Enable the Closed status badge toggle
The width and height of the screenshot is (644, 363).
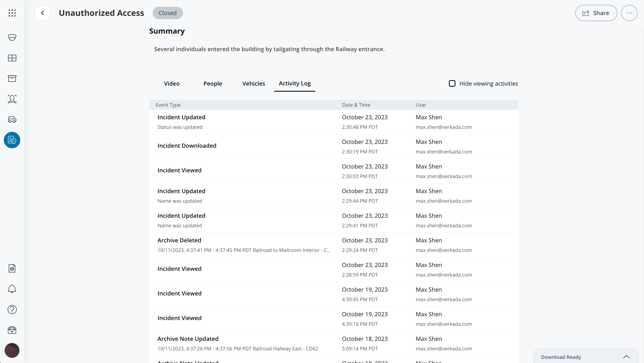pyautogui.click(x=168, y=13)
